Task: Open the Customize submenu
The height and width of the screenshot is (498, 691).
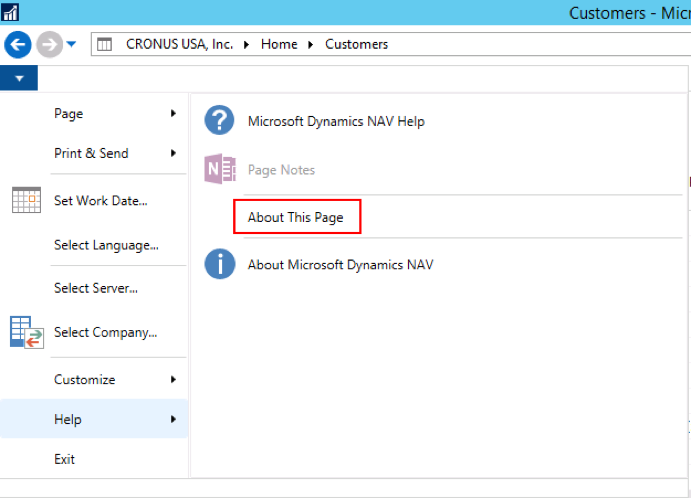Action: pyautogui.click(x=94, y=379)
